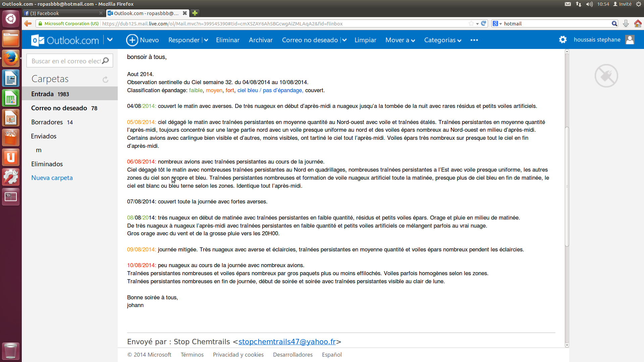
Task: Open the Files manager in dock
Action: click(11, 39)
